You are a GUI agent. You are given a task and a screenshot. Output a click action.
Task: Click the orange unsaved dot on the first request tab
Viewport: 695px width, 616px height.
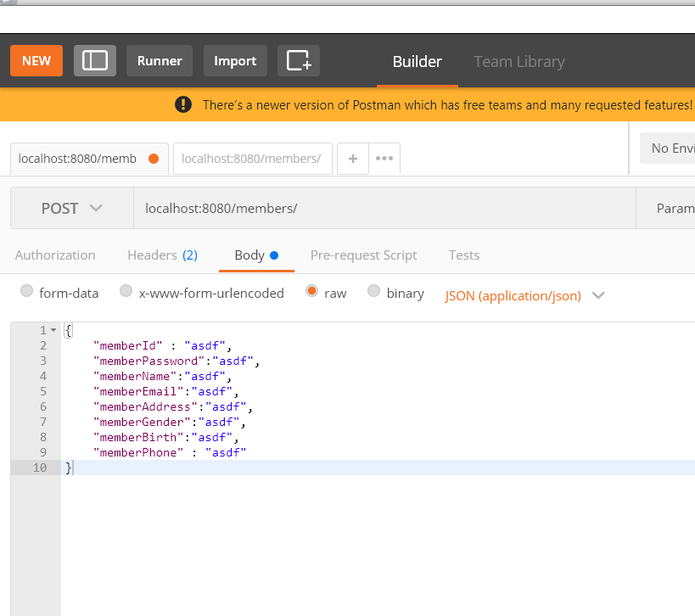[154, 159]
